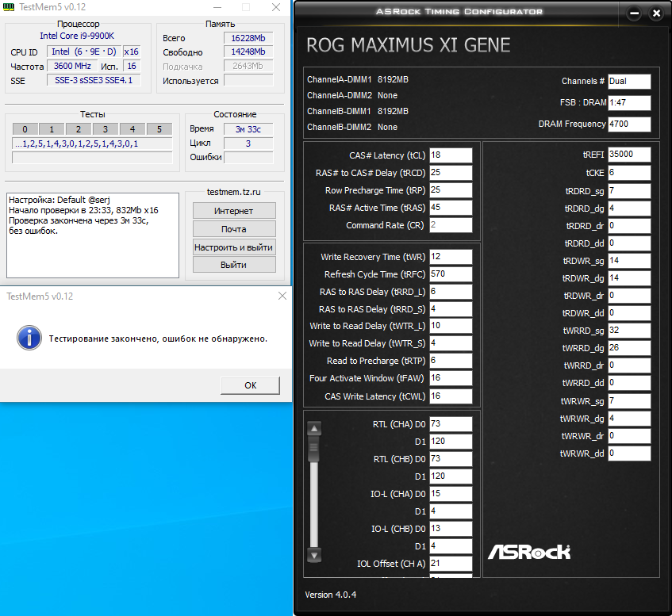Click the tRCD value field showing 25
672x616 pixels.
[x=451, y=173]
